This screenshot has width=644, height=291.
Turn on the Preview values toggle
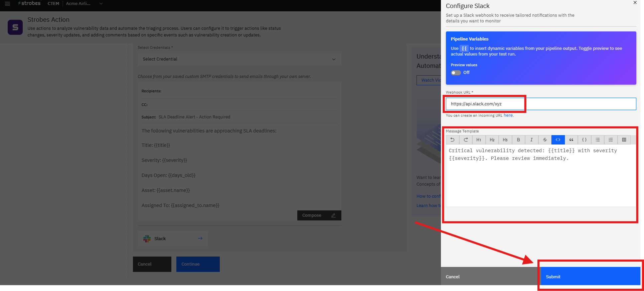pos(456,73)
